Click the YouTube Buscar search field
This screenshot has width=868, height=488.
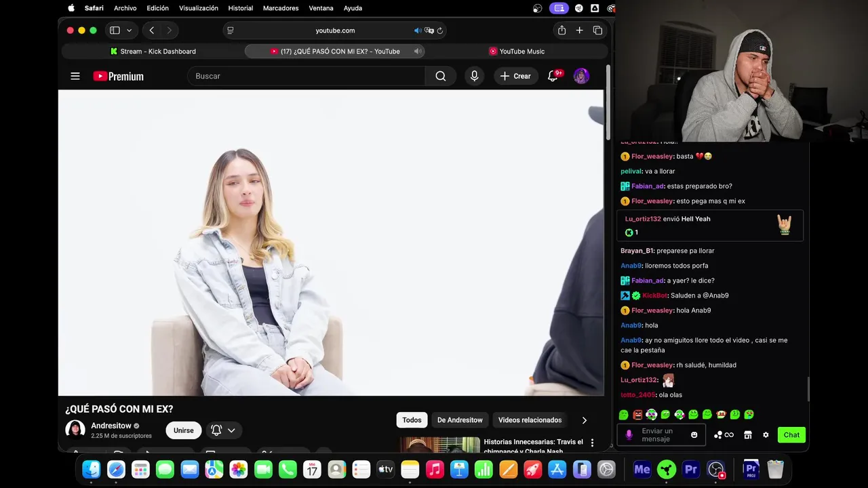(x=306, y=76)
